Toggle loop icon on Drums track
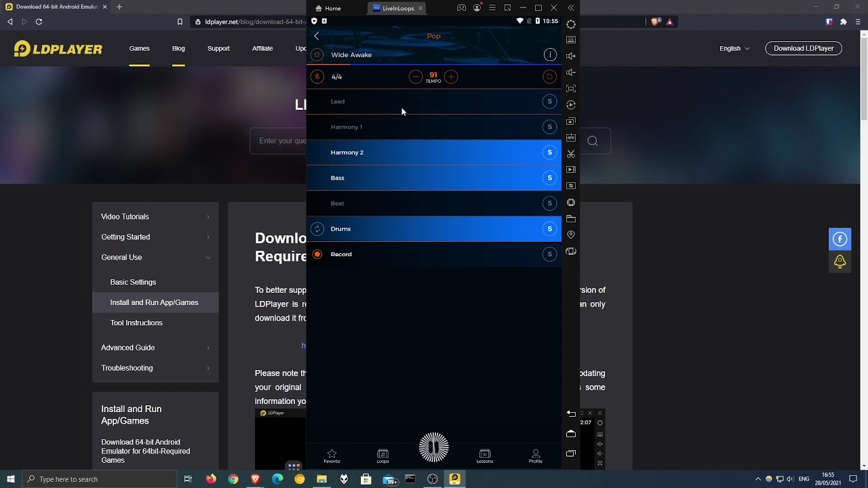The image size is (868, 488). tap(317, 229)
